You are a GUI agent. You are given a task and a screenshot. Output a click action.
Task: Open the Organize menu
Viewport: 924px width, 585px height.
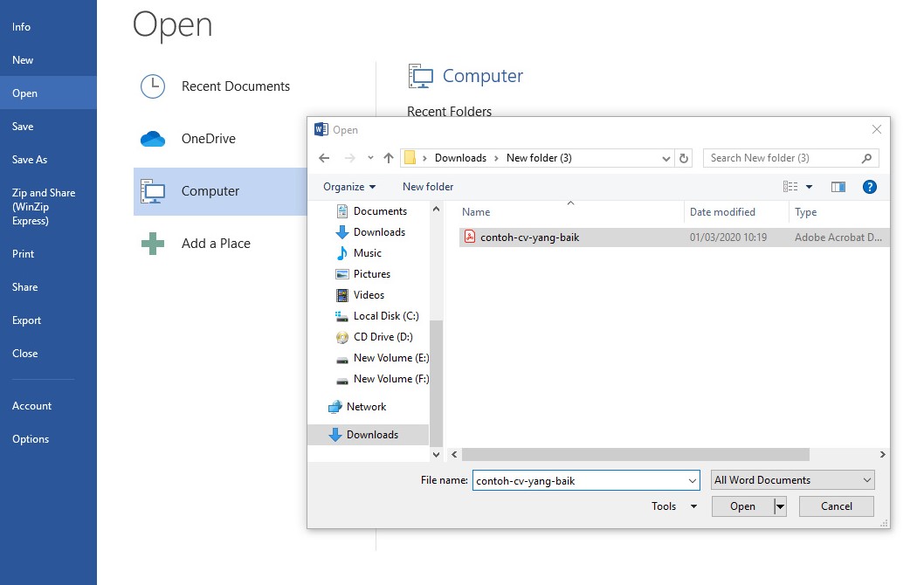click(x=348, y=186)
